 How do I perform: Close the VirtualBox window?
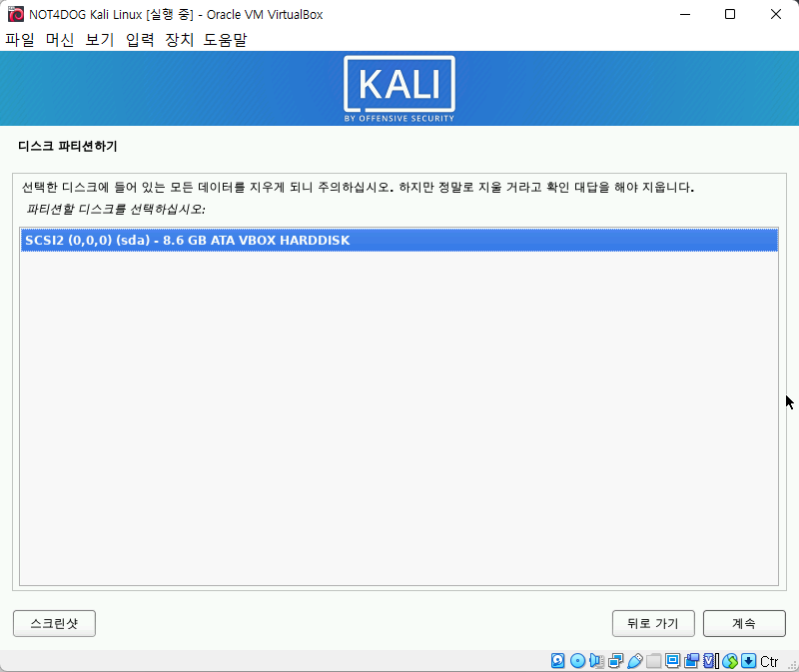(x=776, y=14)
